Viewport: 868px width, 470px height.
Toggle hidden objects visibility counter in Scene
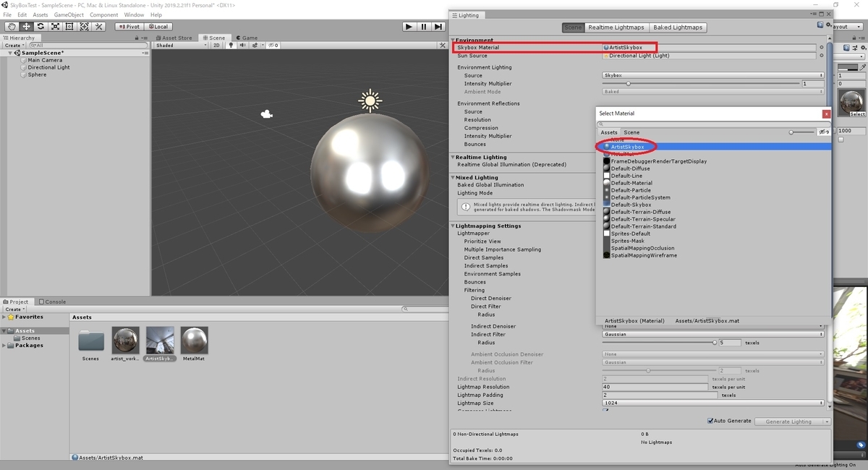point(273,46)
